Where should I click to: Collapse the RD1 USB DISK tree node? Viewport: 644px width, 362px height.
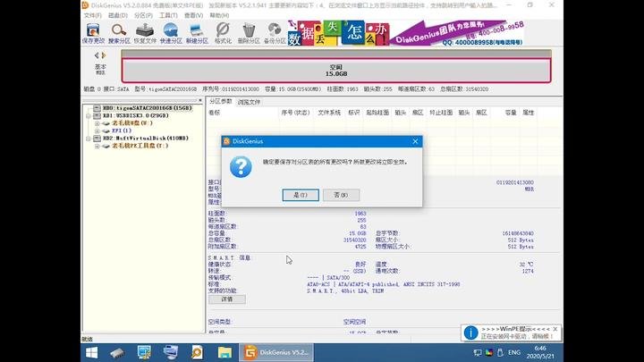click(x=89, y=115)
